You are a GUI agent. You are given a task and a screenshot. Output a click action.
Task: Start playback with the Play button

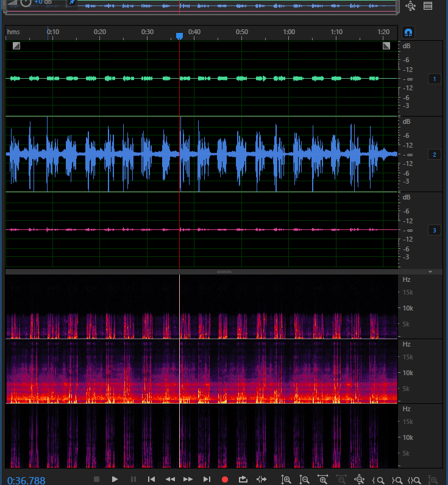tap(115, 479)
